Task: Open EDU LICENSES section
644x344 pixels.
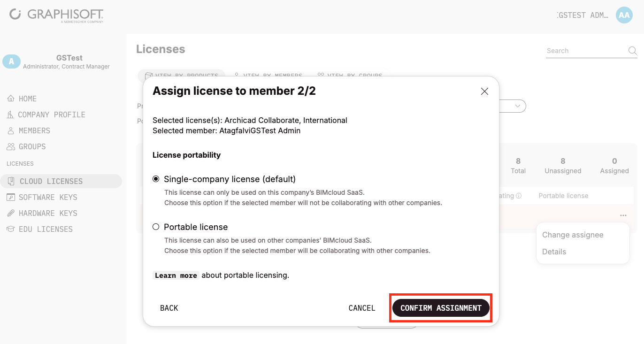Action: (46, 229)
